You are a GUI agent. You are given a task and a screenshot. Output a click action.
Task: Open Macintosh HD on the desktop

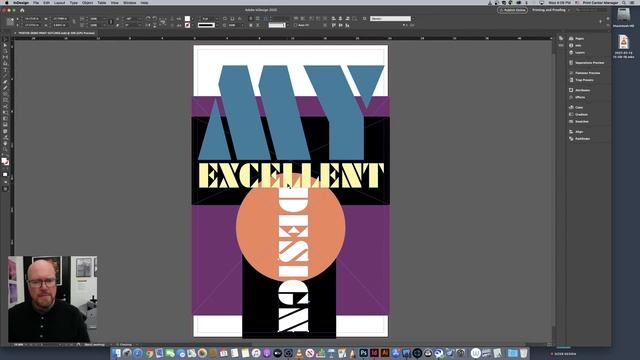tap(623, 18)
